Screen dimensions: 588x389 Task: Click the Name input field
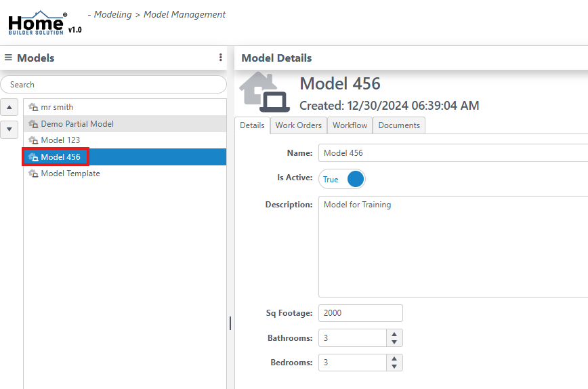[453, 153]
